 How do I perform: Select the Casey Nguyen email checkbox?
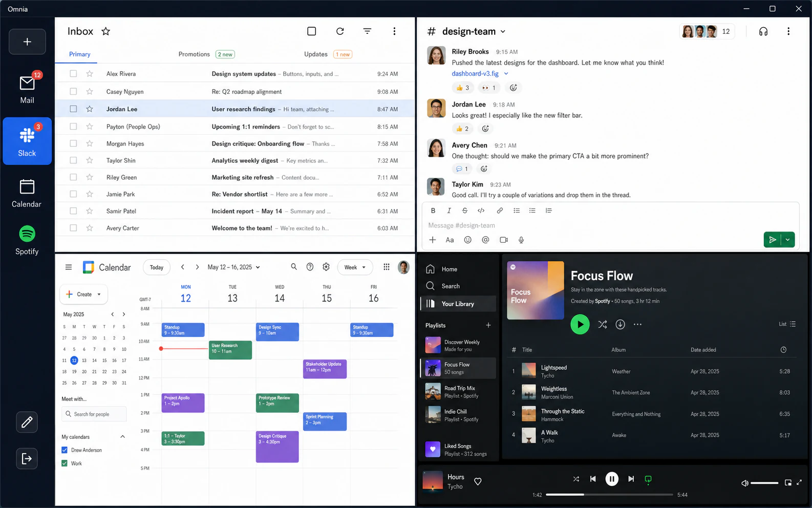pos(73,92)
